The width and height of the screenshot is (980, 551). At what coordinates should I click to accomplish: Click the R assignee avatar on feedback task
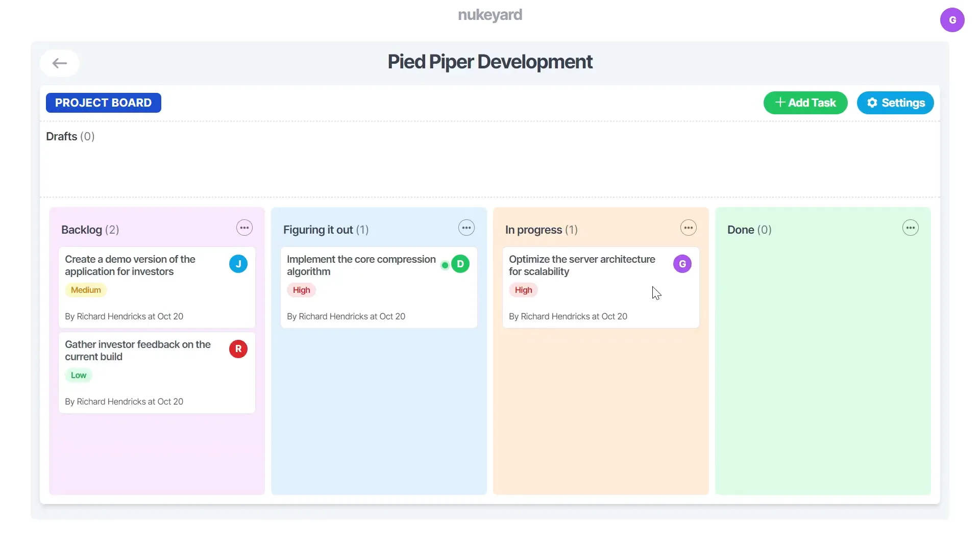pos(238,349)
